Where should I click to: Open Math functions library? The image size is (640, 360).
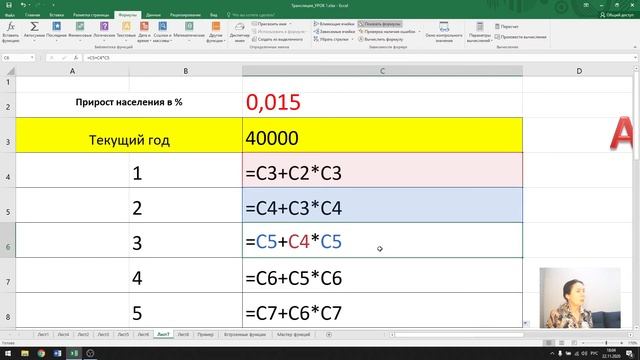tap(189, 32)
